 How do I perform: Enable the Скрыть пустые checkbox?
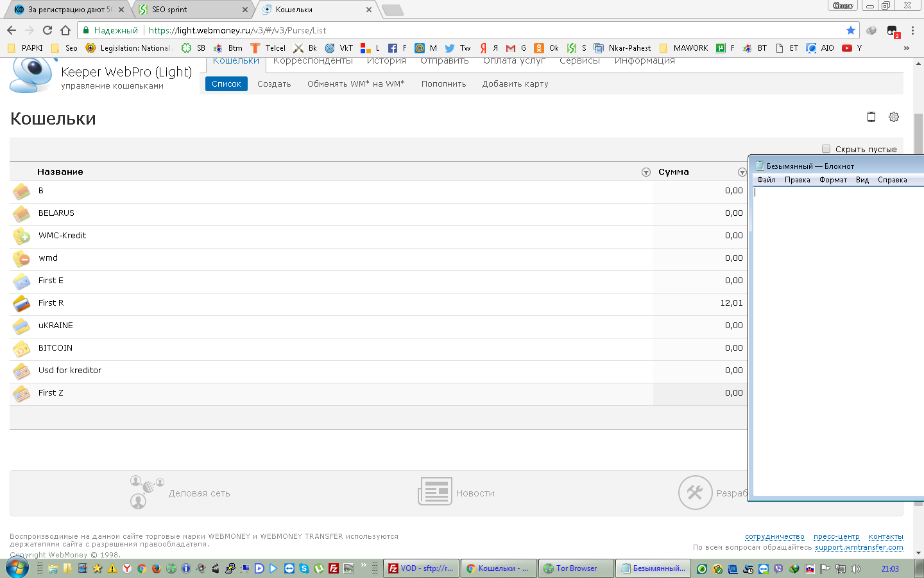(826, 149)
